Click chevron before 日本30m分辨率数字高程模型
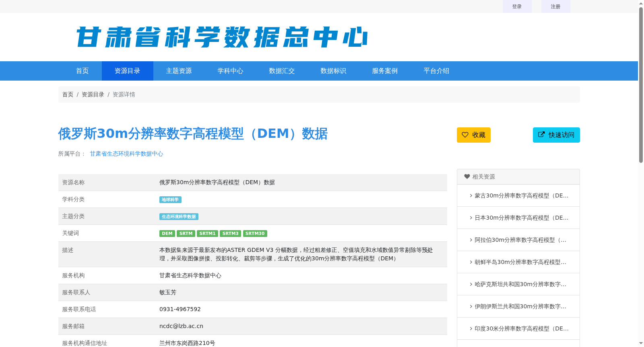 click(471, 218)
